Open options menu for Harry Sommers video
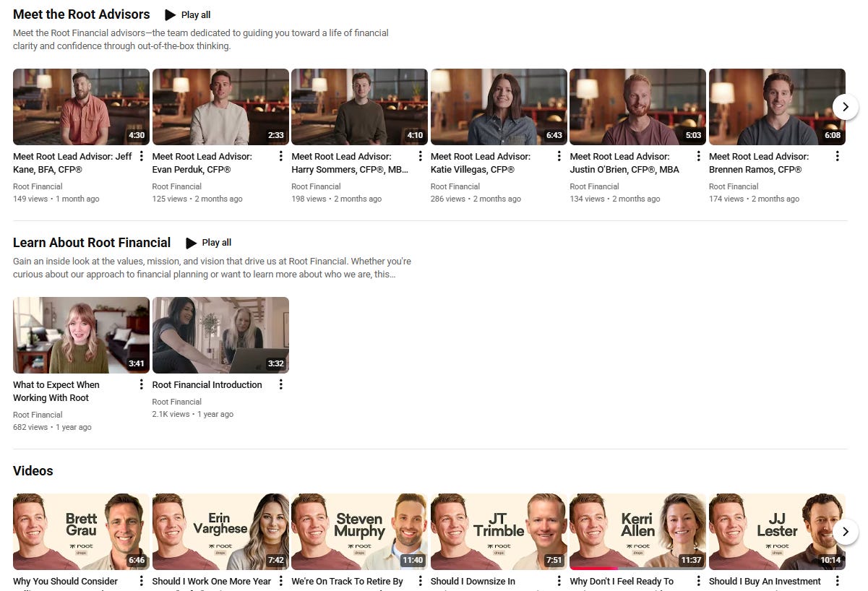868x591 pixels. pyautogui.click(x=420, y=156)
